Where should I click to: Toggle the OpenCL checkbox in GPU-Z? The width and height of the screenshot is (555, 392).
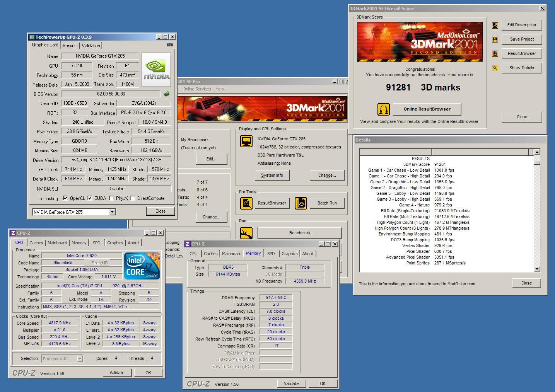tap(65, 198)
